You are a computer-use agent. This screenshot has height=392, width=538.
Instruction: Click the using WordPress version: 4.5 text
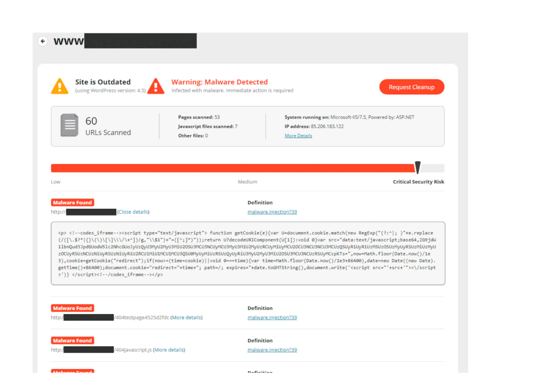click(110, 91)
